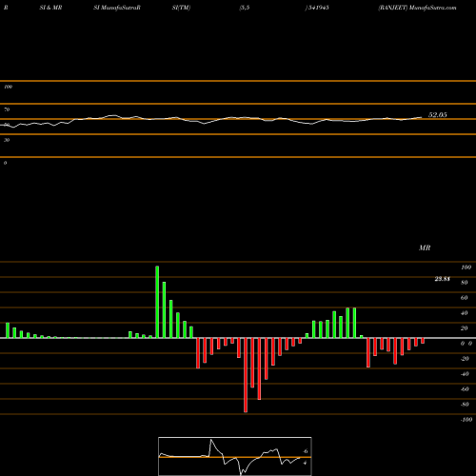
Task: Click the RSI panel 30 level label
Action: (x=7, y=140)
